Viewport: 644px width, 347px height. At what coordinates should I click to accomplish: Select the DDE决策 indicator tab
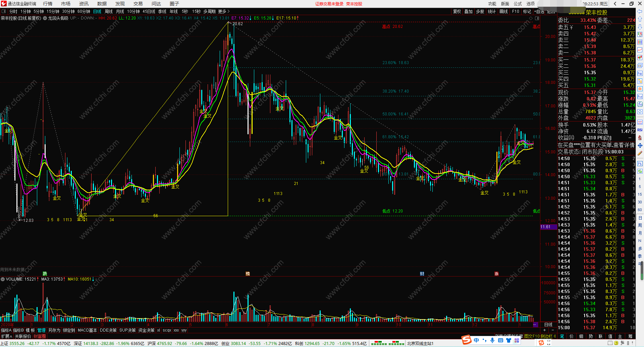pos(108,330)
